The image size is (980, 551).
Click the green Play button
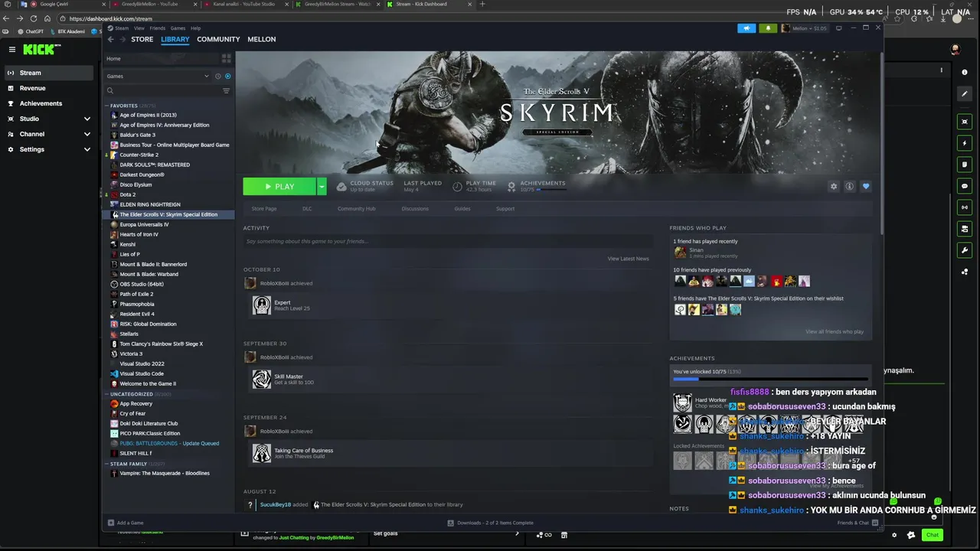pyautogui.click(x=279, y=186)
